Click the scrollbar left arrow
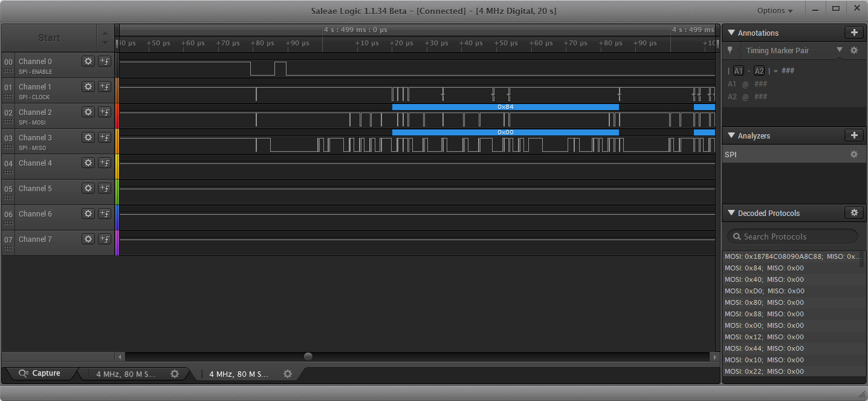Image resolution: width=868 pixels, height=401 pixels. [x=120, y=357]
